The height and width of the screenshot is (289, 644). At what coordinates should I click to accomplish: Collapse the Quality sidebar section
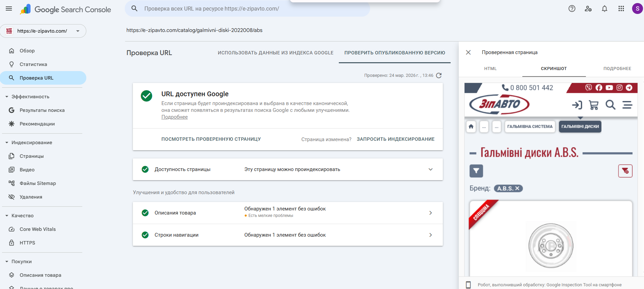click(7, 216)
